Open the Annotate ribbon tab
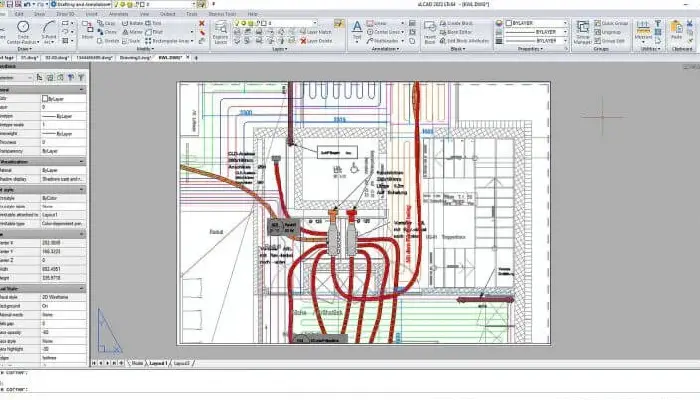Screen dimensions: 700x400 click(118, 14)
